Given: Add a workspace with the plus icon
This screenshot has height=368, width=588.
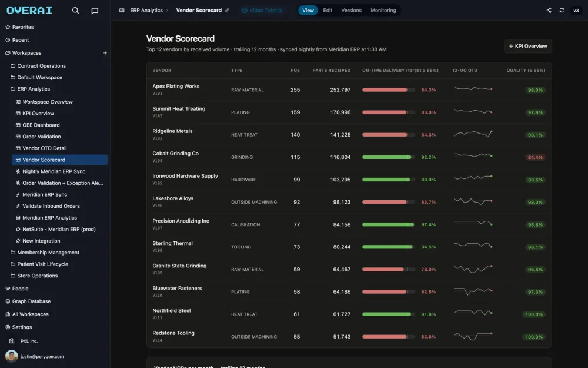Looking at the screenshot, I should pyautogui.click(x=105, y=53).
